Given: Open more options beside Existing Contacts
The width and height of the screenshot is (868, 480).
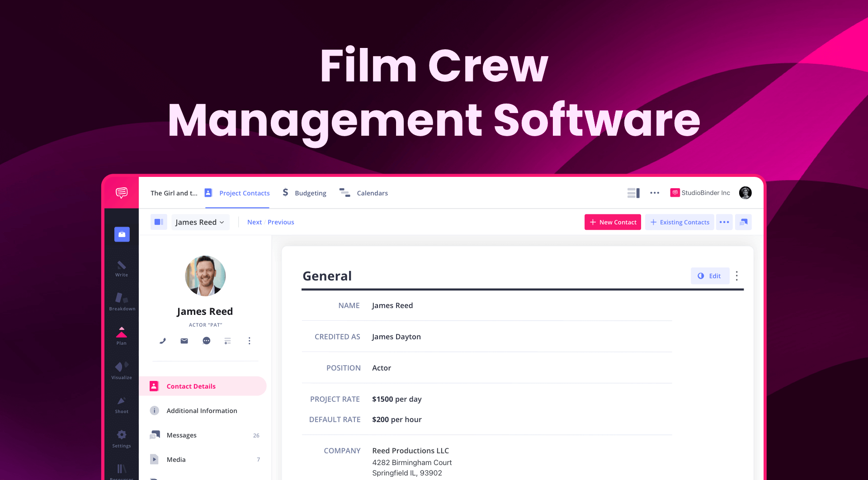Looking at the screenshot, I should coord(724,222).
